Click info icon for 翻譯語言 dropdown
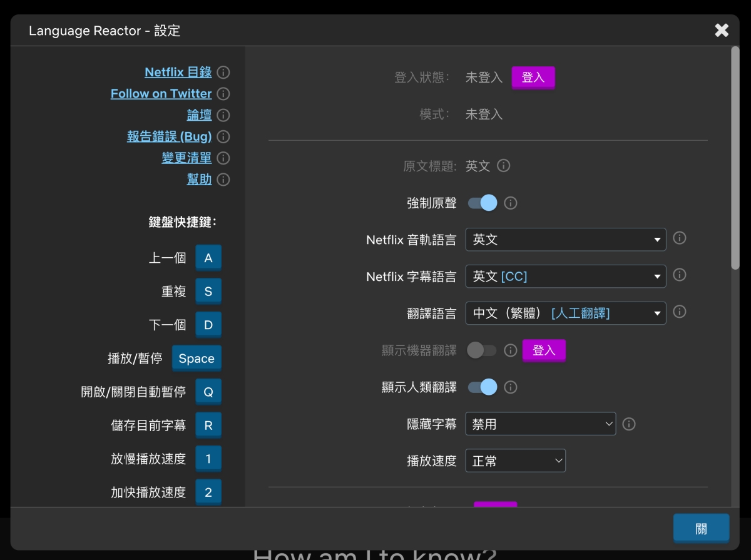Viewport: 751px width, 560px height. [680, 312]
